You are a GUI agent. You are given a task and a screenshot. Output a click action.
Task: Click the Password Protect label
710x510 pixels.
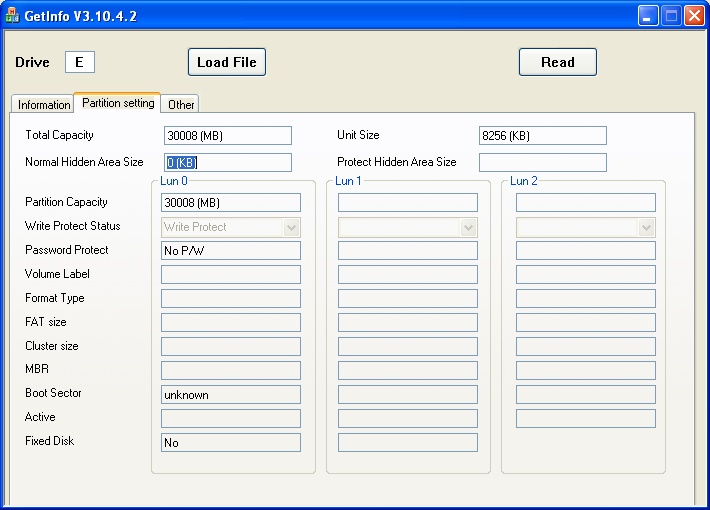pyautogui.click(x=67, y=250)
